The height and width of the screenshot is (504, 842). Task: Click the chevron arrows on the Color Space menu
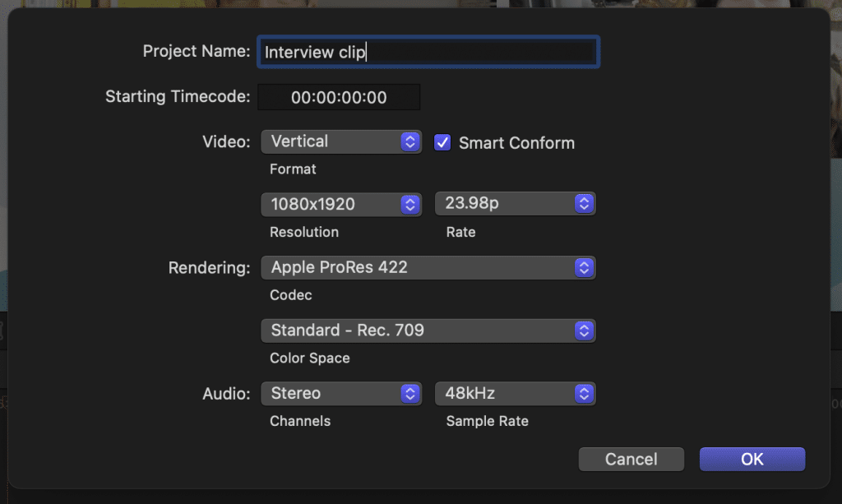coord(584,331)
